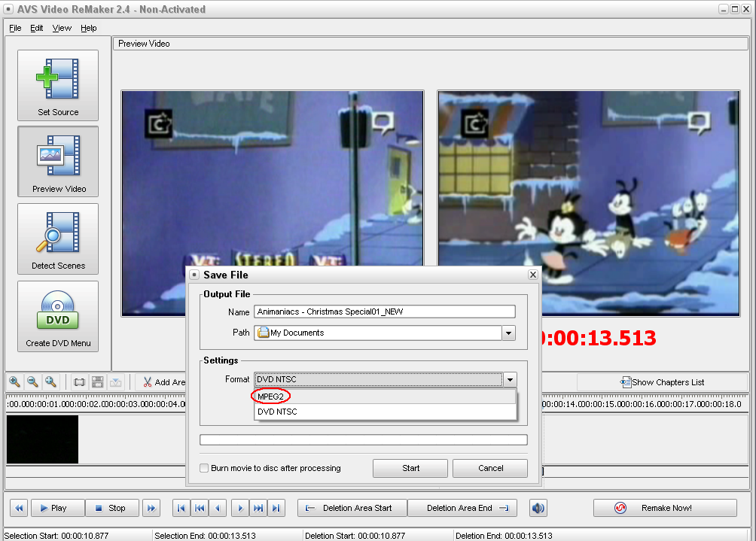Open the Preview Video panel button
The width and height of the screenshot is (756, 541).
pos(58,162)
